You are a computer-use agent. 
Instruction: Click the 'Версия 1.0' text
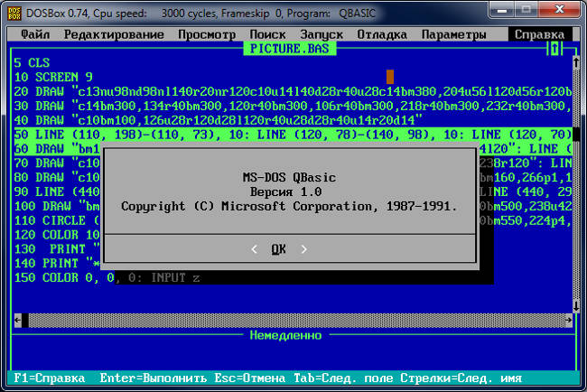[x=285, y=191]
